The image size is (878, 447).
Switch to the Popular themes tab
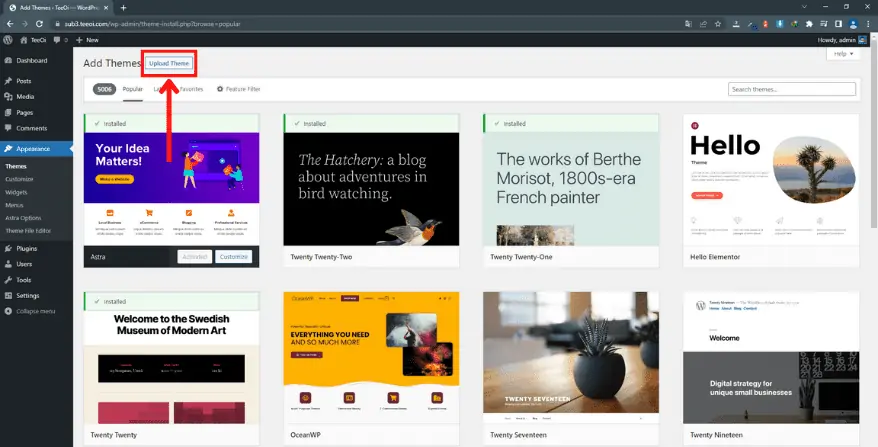pyautogui.click(x=133, y=89)
